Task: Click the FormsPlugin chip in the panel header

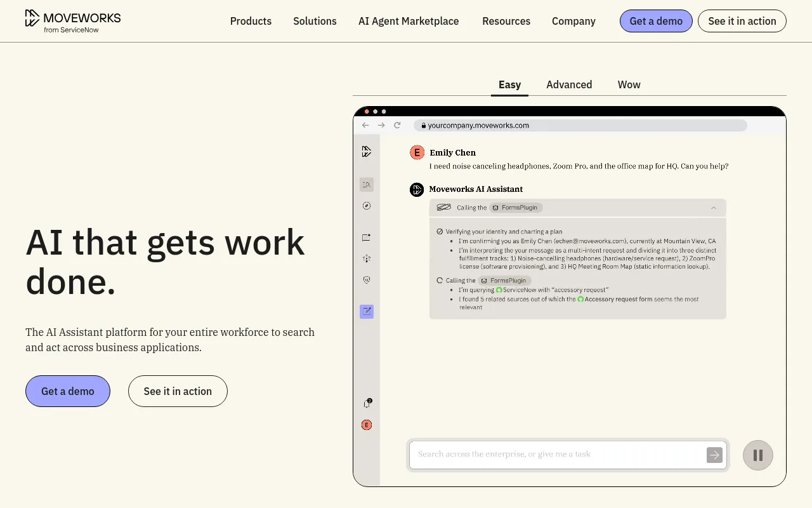Action: [x=516, y=208]
